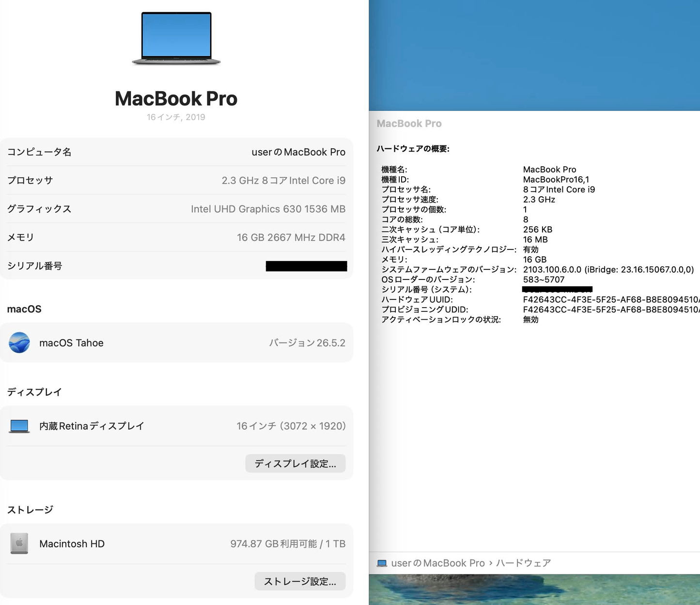700x605 pixels.
Task: Click the macOS section heading
Action: click(x=24, y=309)
